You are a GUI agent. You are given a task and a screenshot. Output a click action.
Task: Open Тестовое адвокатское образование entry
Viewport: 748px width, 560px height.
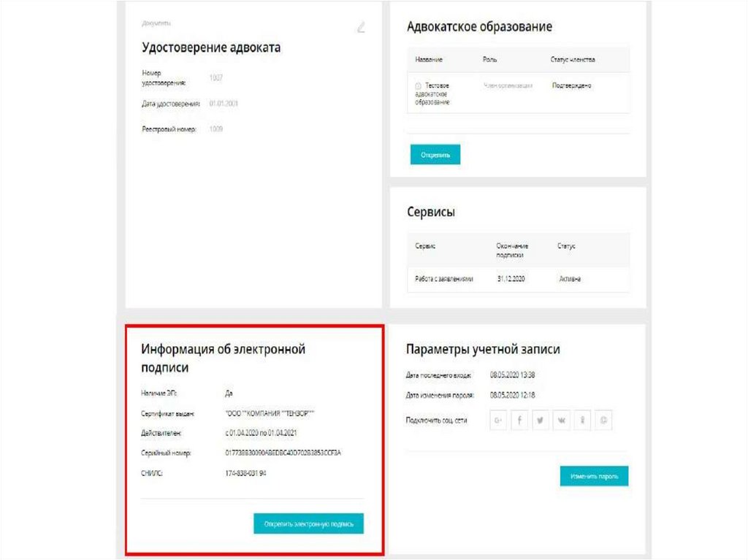click(x=437, y=94)
